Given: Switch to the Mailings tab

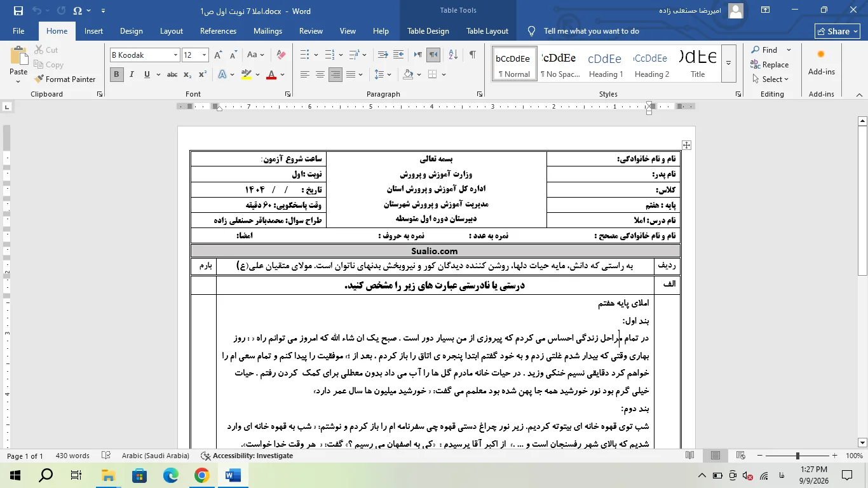Looking at the screenshot, I should (x=268, y=30).
